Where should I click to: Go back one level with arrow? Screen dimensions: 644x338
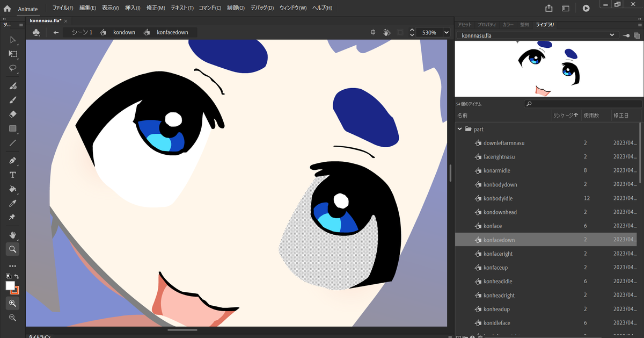56,32
